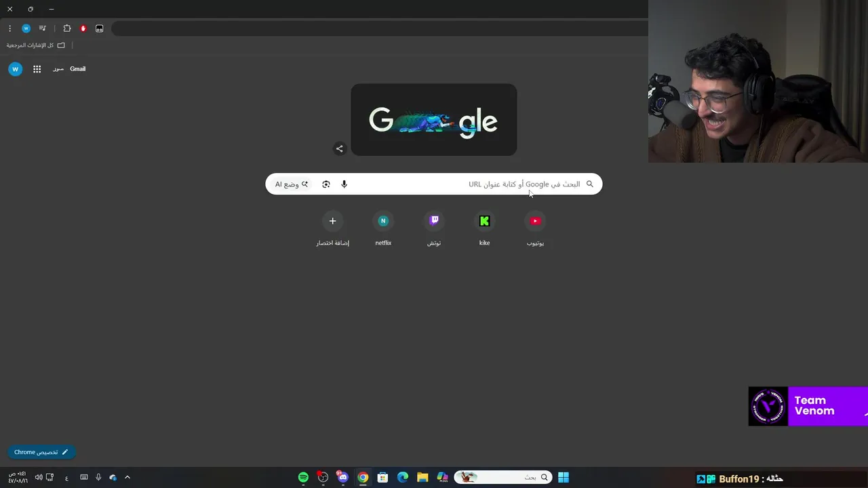Screen dimensions: 868x488
Task: Open the touch keyboard tray icon
Action: [x=84, y=477]
